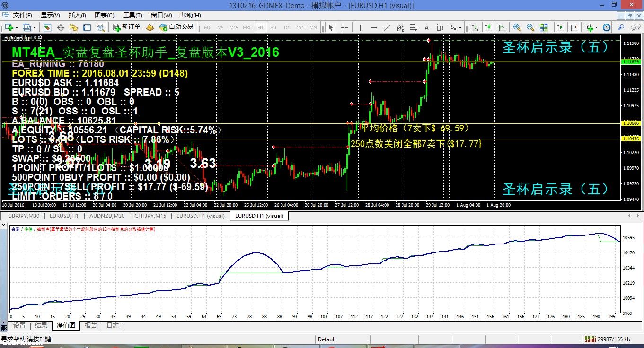Select the H1 timeframe button
Viewport: 644px width, 348px height.
(261, 27)
